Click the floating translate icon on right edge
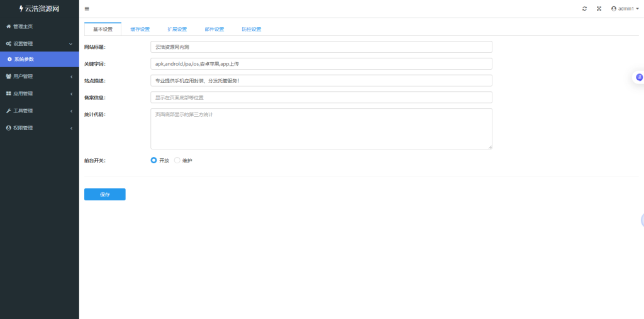The height and width of the screenshot is (319, 644). pyautogui.click(x=639, y=77)
